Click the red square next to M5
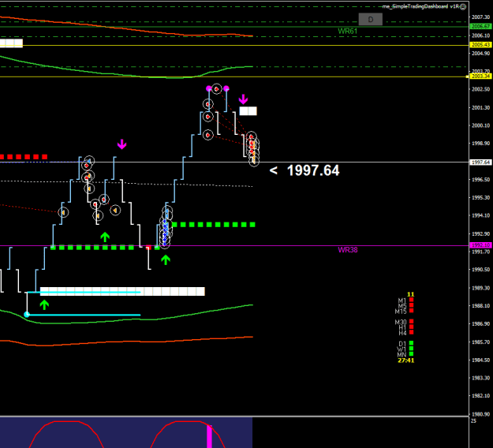This screenshot has width=493, height=448. (x=411, y=305)
